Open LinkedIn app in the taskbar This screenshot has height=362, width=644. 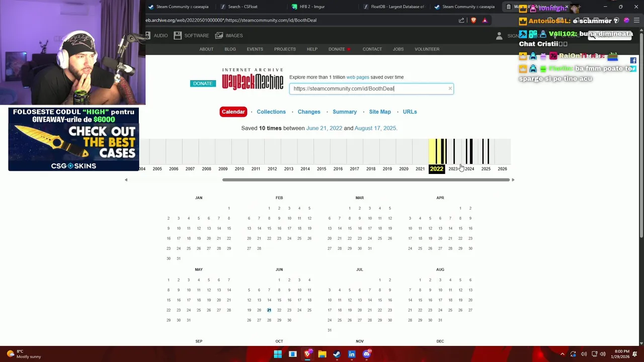[x=352, y=354]
